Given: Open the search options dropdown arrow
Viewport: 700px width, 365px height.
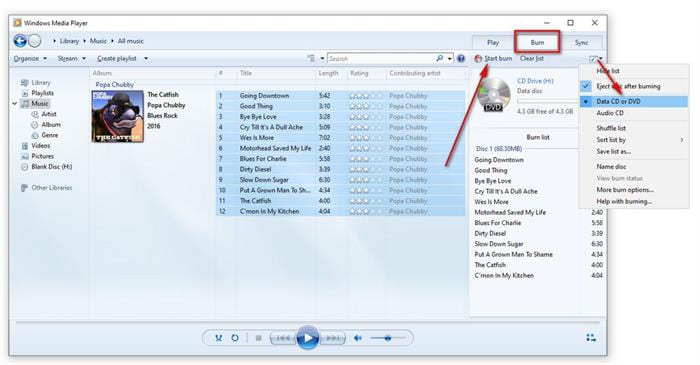Looking at the screenshot, I should click(450, 58).
